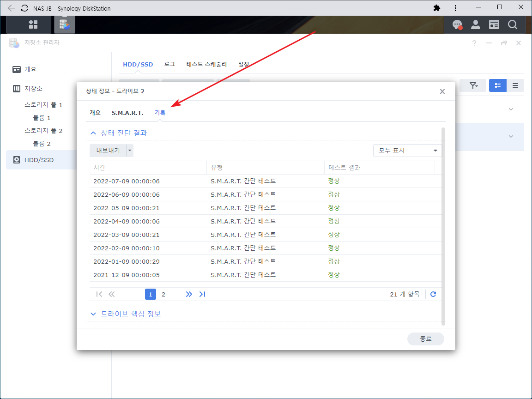Image resolution: width=532 pixels, height=399 pixels.
Task: Switch to the compact list view icon
Action: [515, 85]
